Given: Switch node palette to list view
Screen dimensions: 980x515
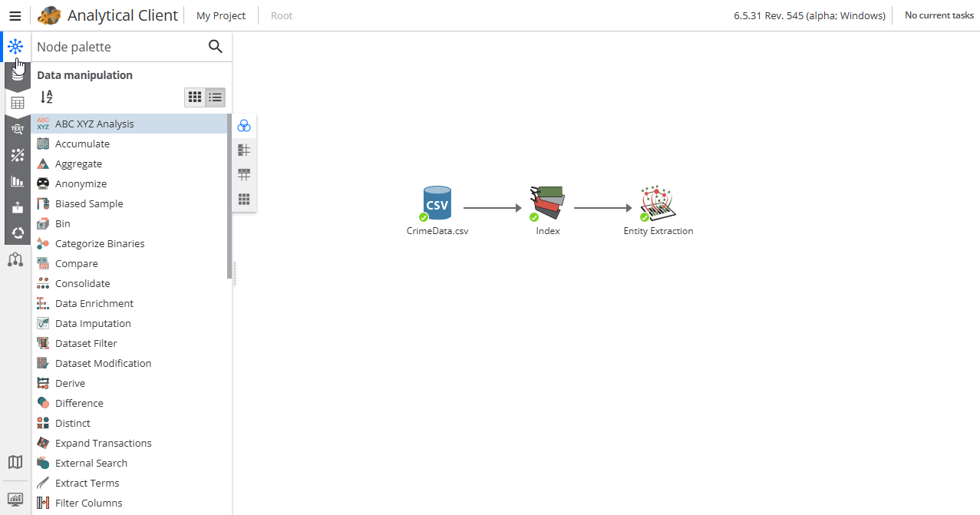Looking at the screenshot, I should pyautogui.click(x=215, y=97).
